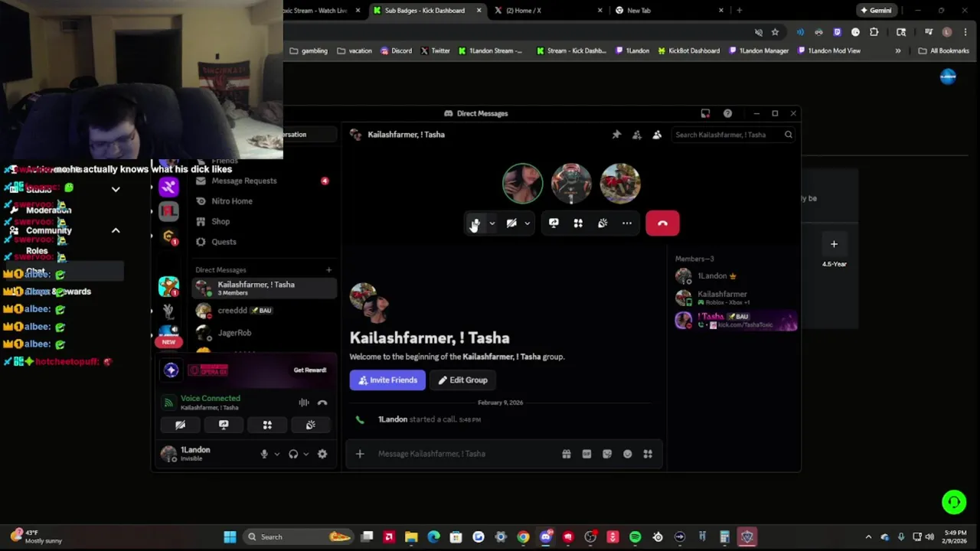Share screen from voice panel button row
The width and height of the screenshot is (980, 551).
point(224,425)
